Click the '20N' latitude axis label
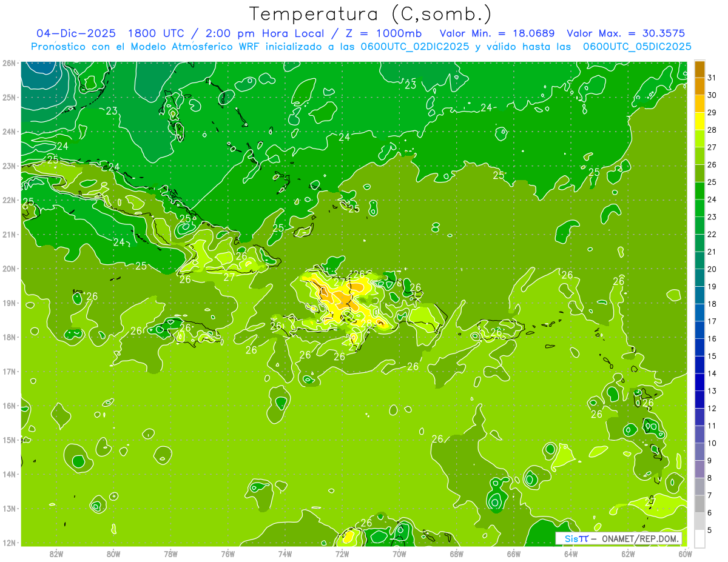Image resolution: width=728 pixels, height=562 pixels. [8, 269]
